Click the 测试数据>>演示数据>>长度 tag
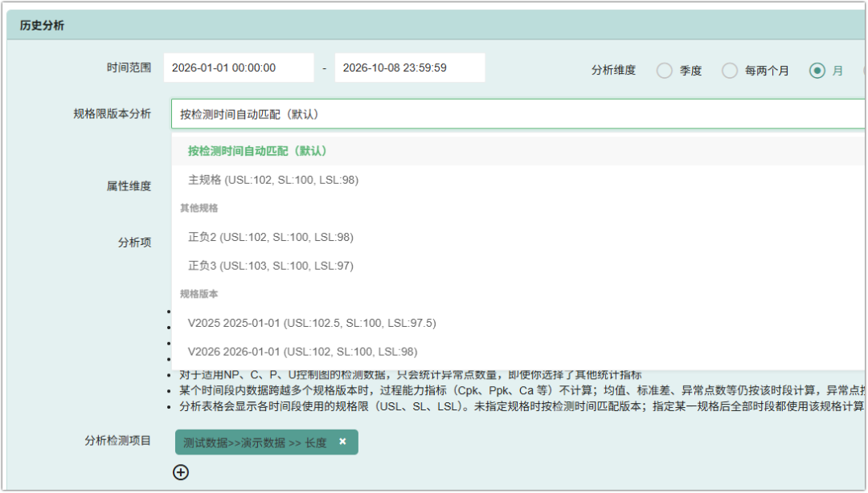Viewport: 868px width, 493px height. (x=256, y=442)
